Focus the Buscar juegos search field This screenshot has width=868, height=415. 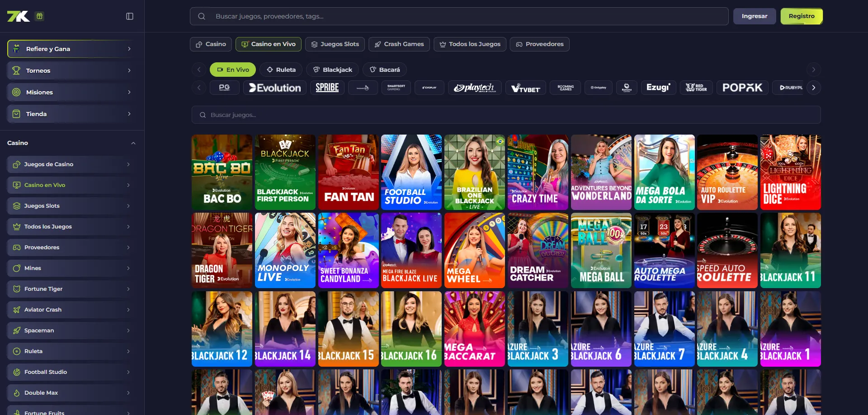[x=506, y=115]
